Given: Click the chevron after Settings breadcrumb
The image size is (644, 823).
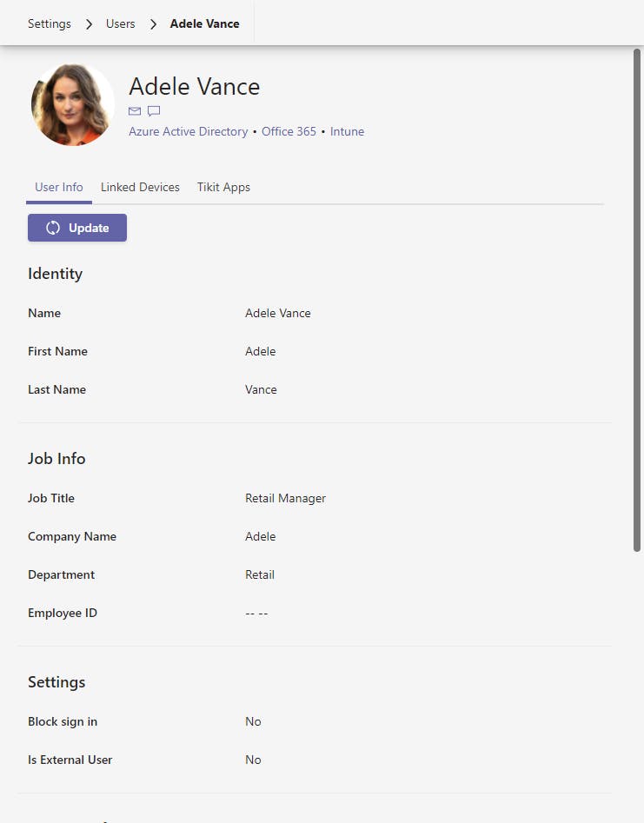Looking at the screenshot, I should (x=89, y=24).
